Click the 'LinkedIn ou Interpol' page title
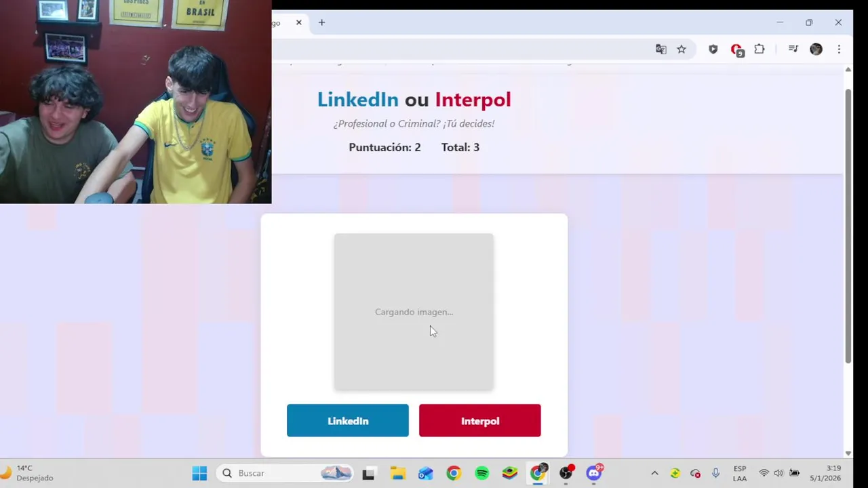 (x=414, y=100)
